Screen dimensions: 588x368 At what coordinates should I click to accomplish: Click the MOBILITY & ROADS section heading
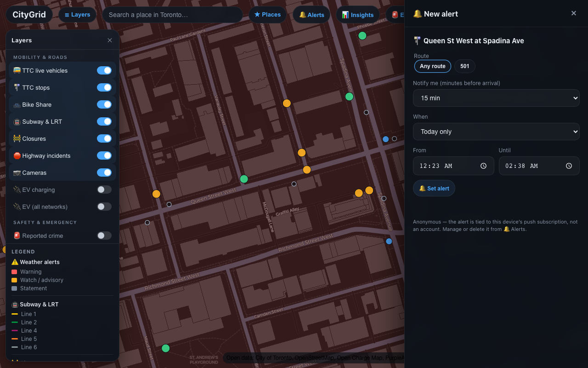tap(40, 57)
